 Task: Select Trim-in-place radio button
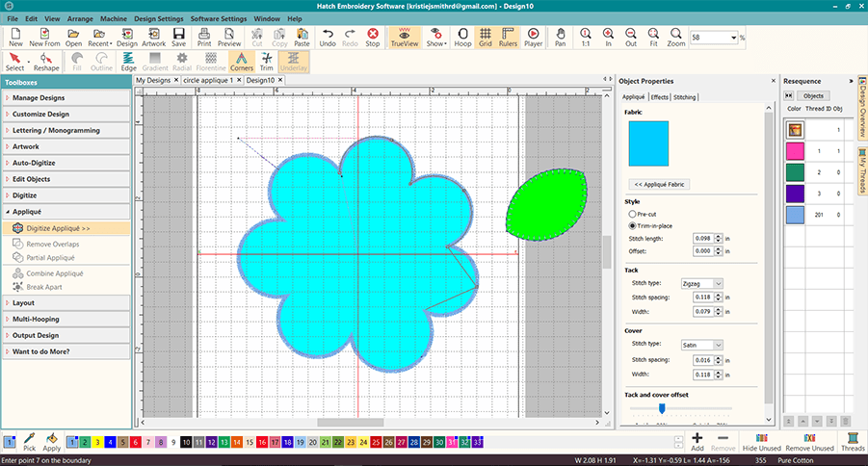(x=632, y=225)
